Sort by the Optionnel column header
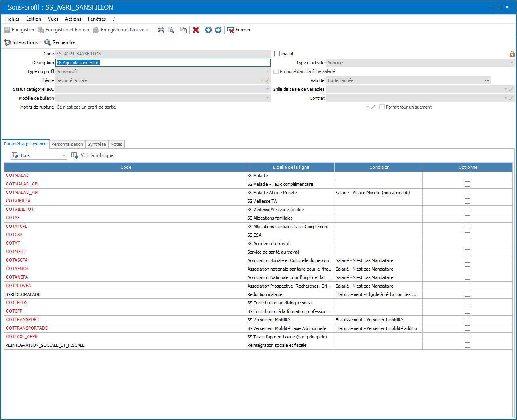 (x=468, y=167)
